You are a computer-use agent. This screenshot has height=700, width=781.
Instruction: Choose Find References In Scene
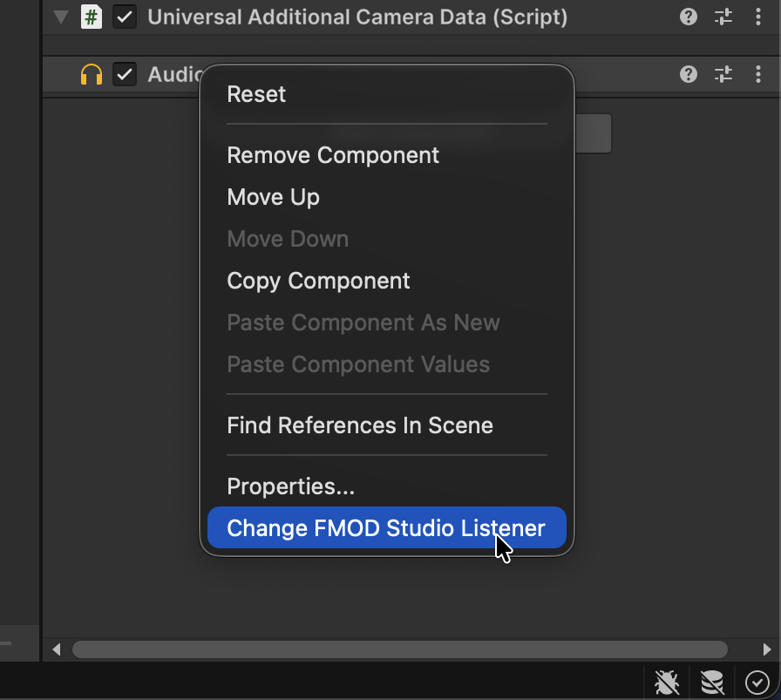(x=386, y=425)
